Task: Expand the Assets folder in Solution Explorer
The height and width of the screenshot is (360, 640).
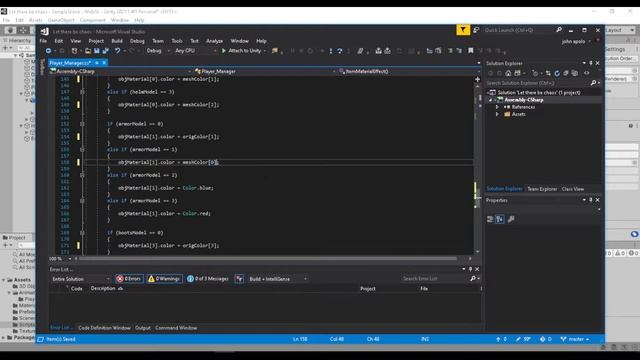Action: pos(497,114)
